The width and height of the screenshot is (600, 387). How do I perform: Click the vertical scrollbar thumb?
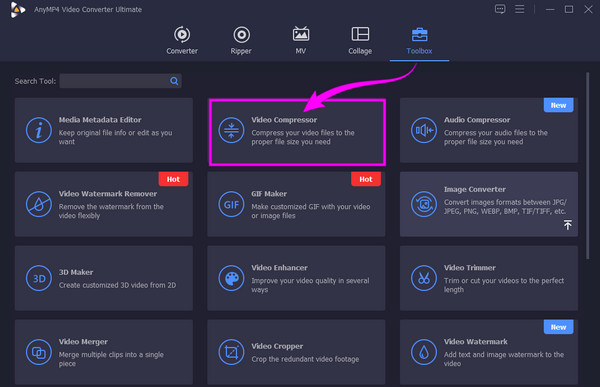click(588, 166)
